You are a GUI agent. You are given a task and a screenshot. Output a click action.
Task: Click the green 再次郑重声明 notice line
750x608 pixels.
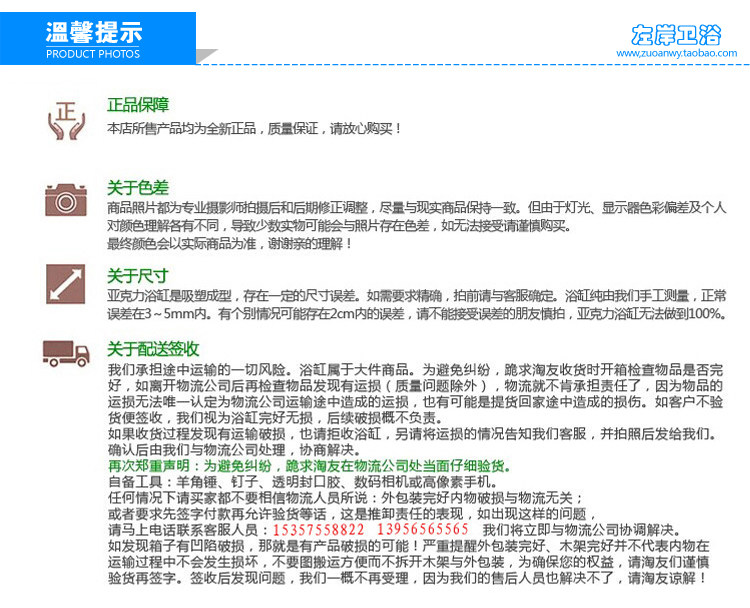pyautogui.click(x=309, y=465)
